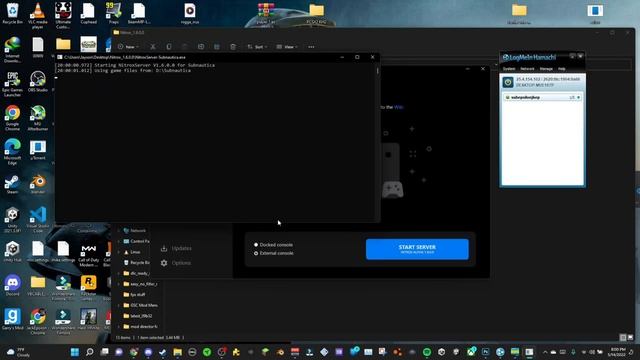640x360 pixels.
Task: Open the Recycle Bin desktop icon
Action: pos(12,13)
